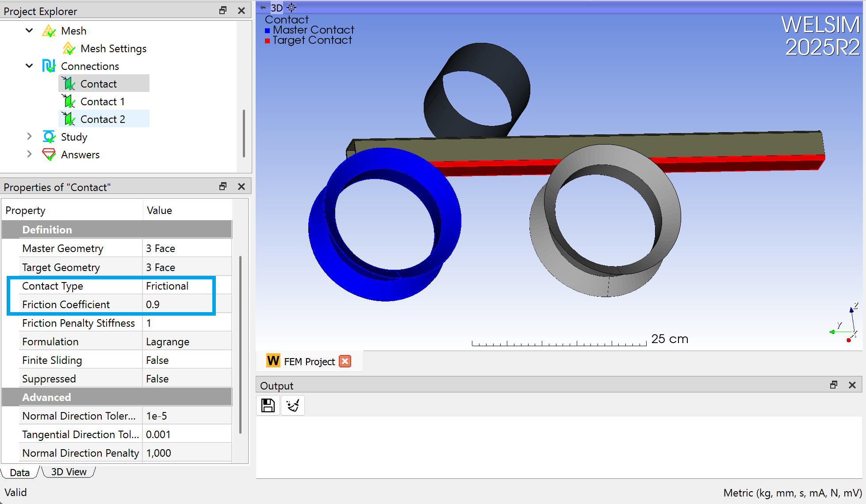This screenshot has width=866, height=504.
Task: Activate the fit-view crosshair icon near 3D label
Action: (291, 8)
